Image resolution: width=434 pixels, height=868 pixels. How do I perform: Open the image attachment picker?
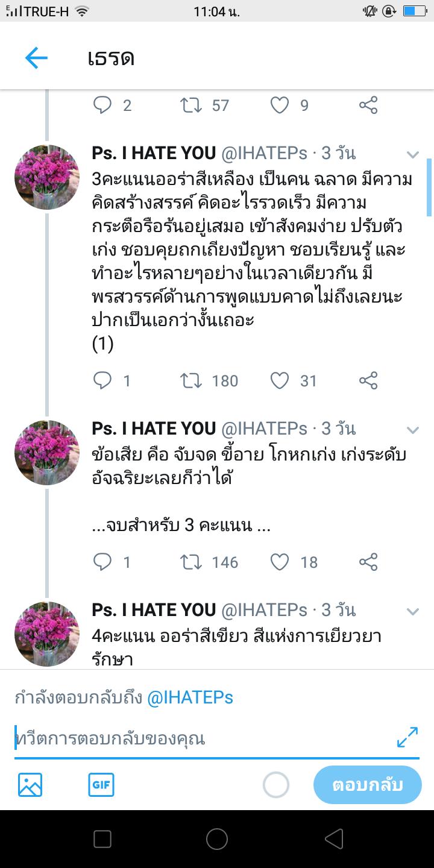[x=30, y=785]
